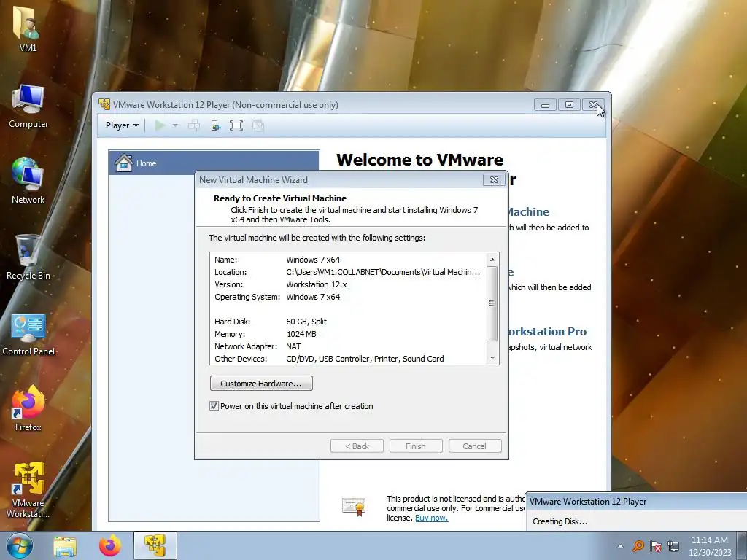Open Windows Explorer from the taskbar

pyautogui.click(x=65, y=545)
